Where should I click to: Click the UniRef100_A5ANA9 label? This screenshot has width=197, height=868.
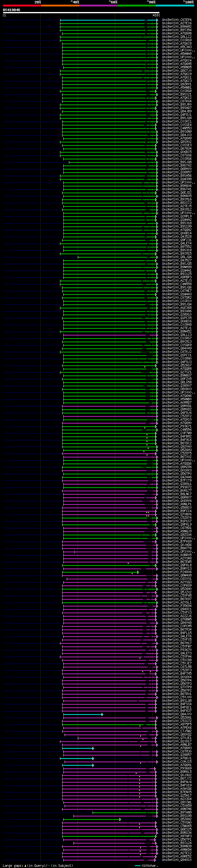click(177, 54)
